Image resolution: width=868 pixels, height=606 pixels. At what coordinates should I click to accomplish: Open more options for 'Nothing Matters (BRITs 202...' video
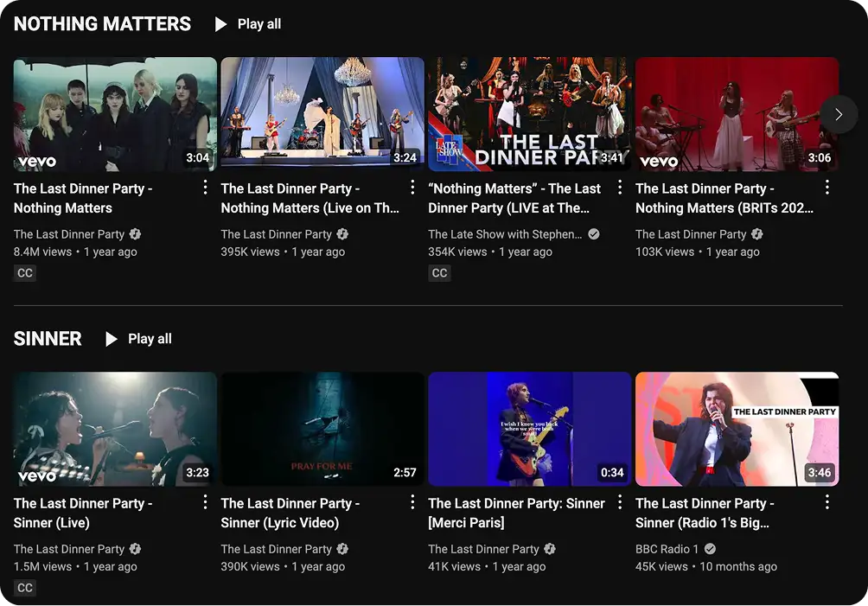pyautogui.click(x=827, y=188)
